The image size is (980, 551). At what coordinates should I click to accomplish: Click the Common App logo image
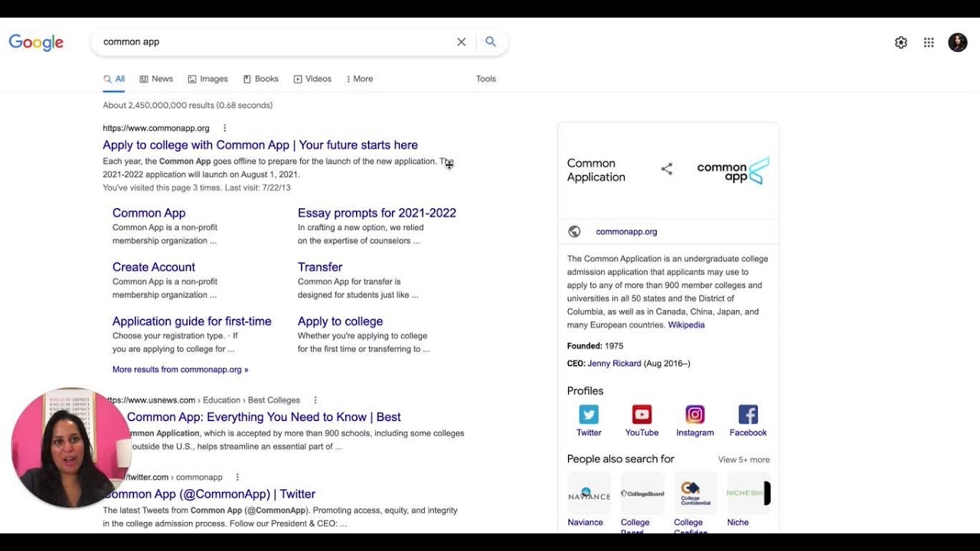[x=733, y=171]
